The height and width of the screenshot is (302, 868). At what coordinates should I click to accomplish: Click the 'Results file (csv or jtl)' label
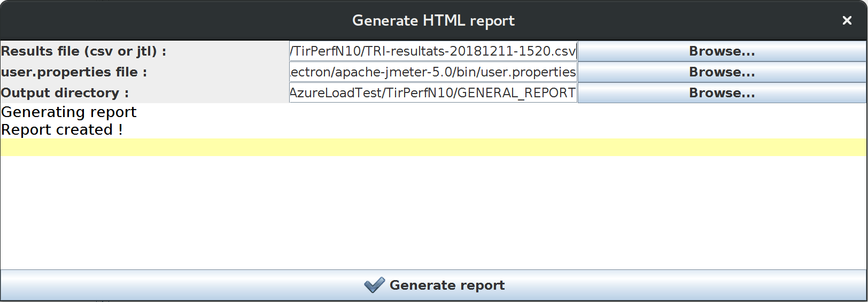pyautogui.click(x=83, y=51)
